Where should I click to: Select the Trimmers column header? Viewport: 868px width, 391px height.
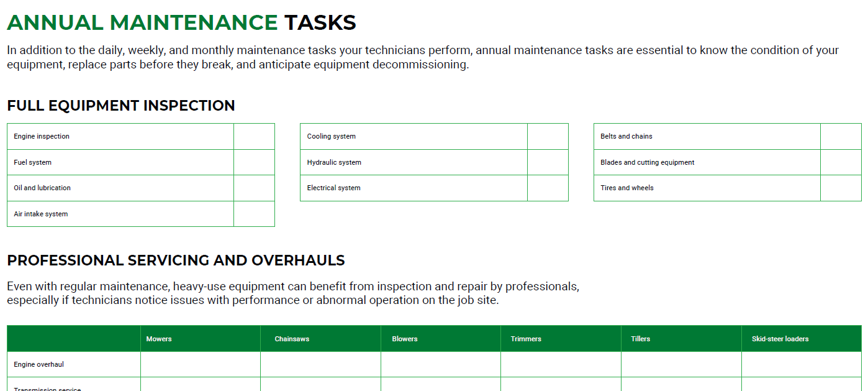561,338
